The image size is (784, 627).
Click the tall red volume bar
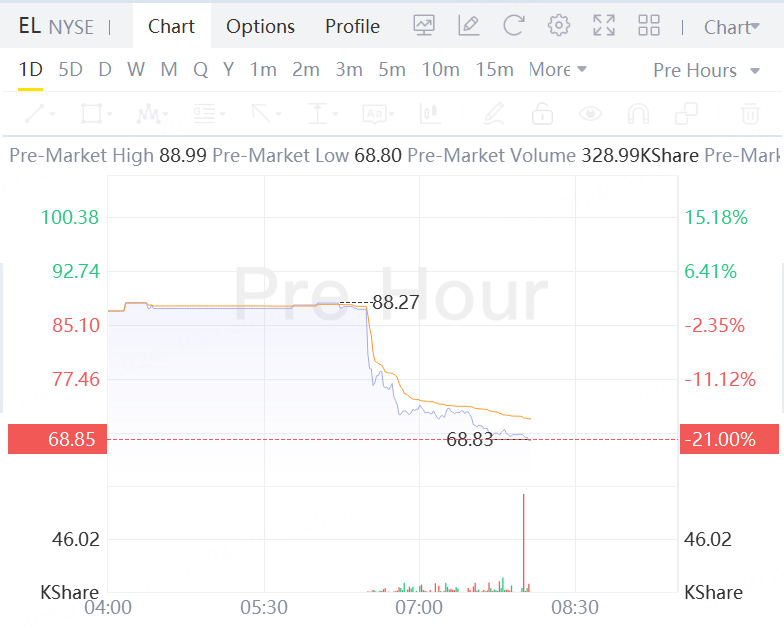click(x=523, y=540)
